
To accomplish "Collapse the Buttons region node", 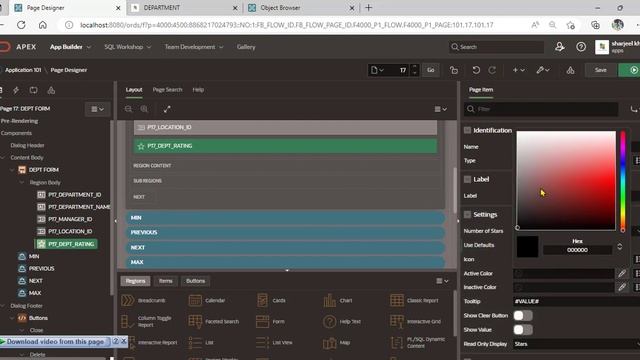I will pyautogui.click(x=12, y=318).
